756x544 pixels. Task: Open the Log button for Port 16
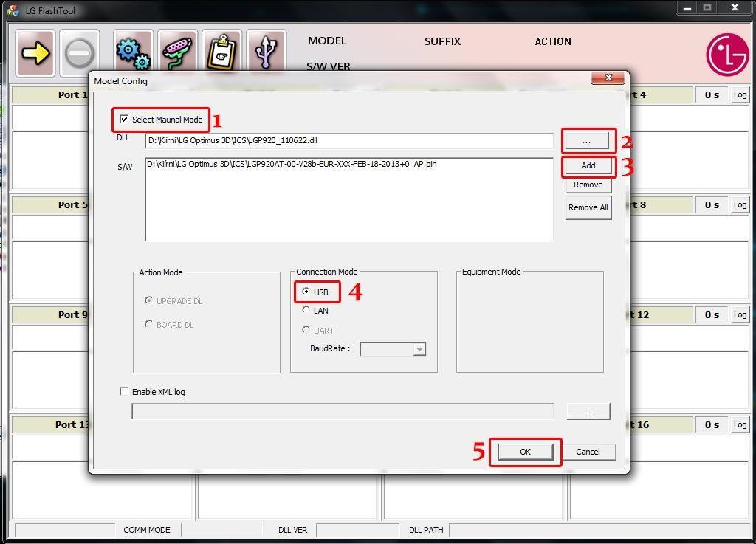click(x=740, y=424)
